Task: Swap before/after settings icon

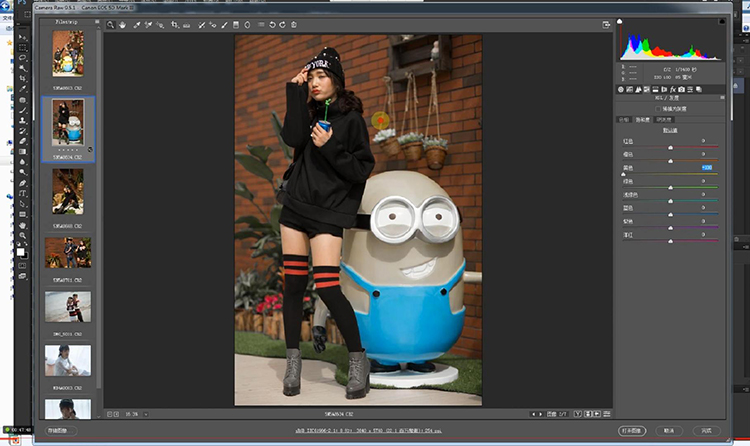Action: (x=588, y=414)
